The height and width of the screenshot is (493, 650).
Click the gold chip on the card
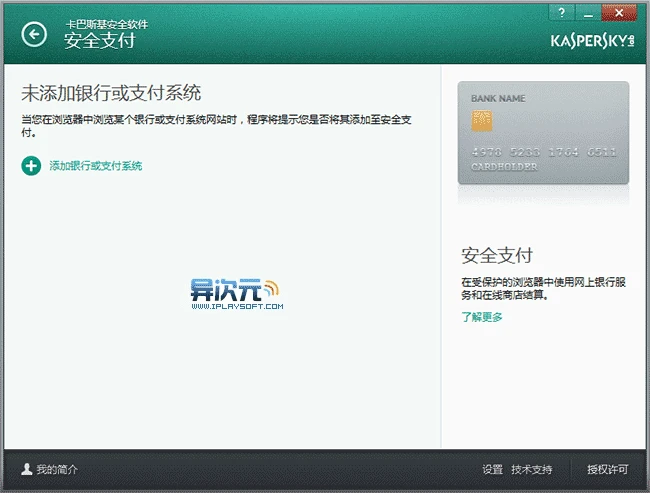[482, 121]
